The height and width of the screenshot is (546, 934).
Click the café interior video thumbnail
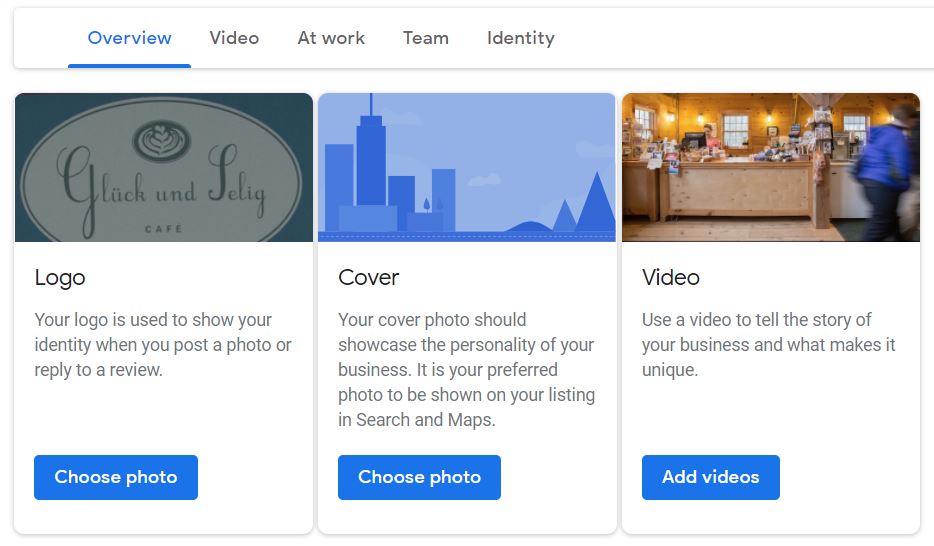point(770,168)
